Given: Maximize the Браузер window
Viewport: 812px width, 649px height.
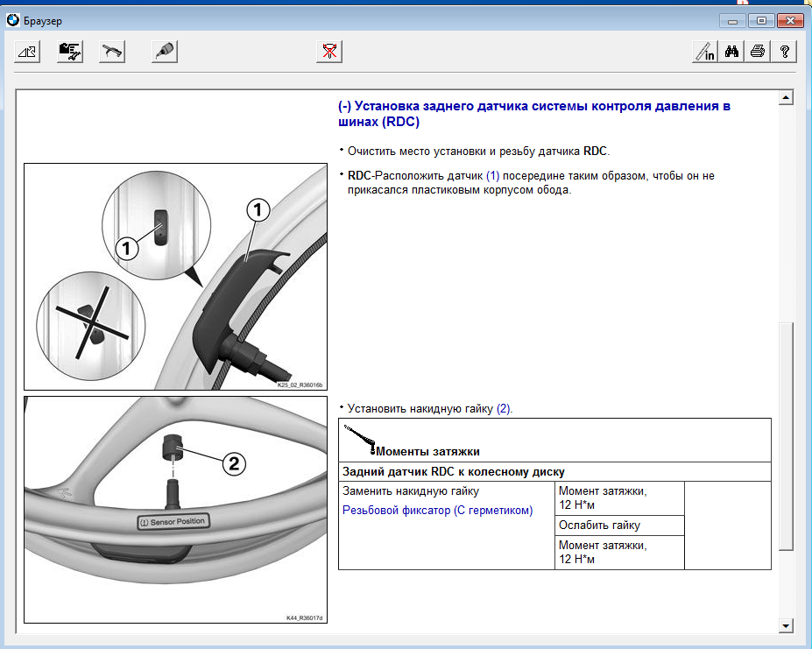Looking at the screenshot, I should [761, 19].
